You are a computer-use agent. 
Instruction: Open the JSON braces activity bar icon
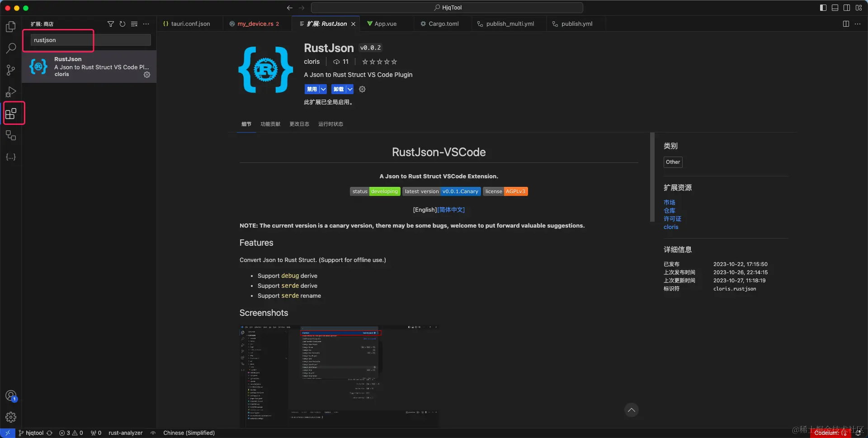[11, 157]
